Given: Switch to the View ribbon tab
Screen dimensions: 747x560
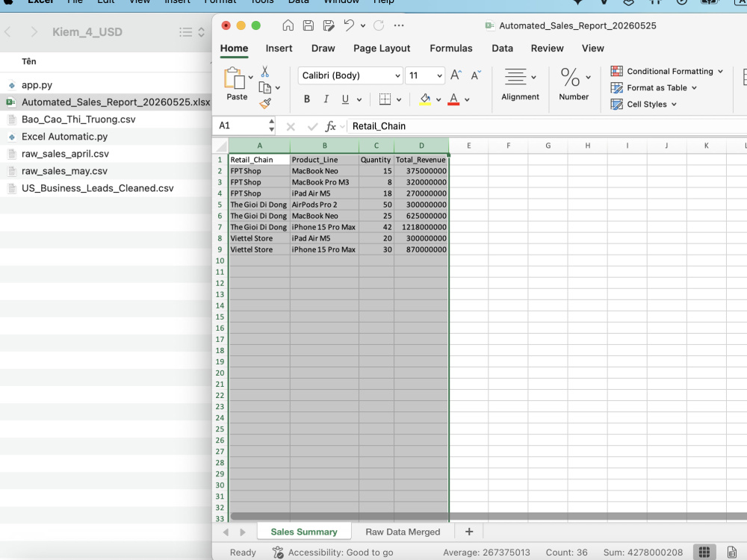Looking at the screenshot, I should tap(592, 48).
